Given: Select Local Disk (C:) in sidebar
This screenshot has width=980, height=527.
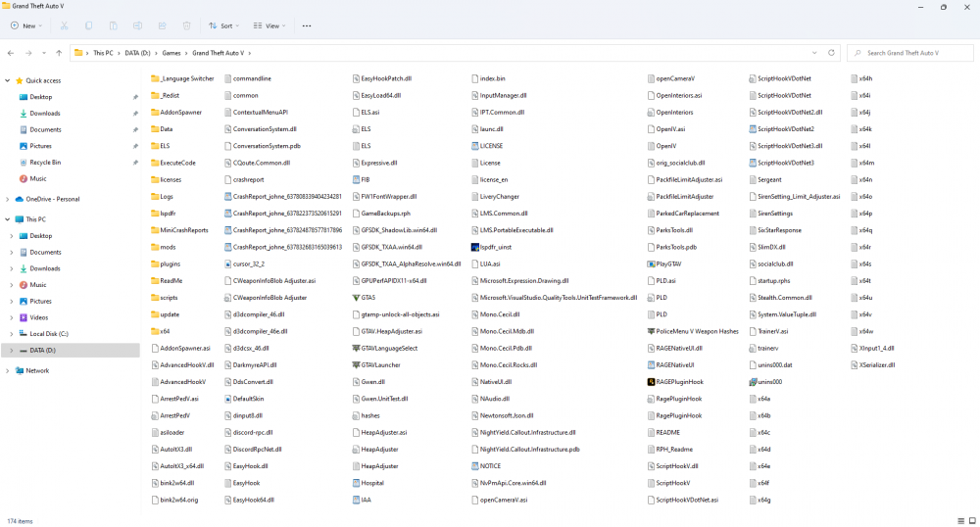Looking at the screenshot, I should click(49, 334).
